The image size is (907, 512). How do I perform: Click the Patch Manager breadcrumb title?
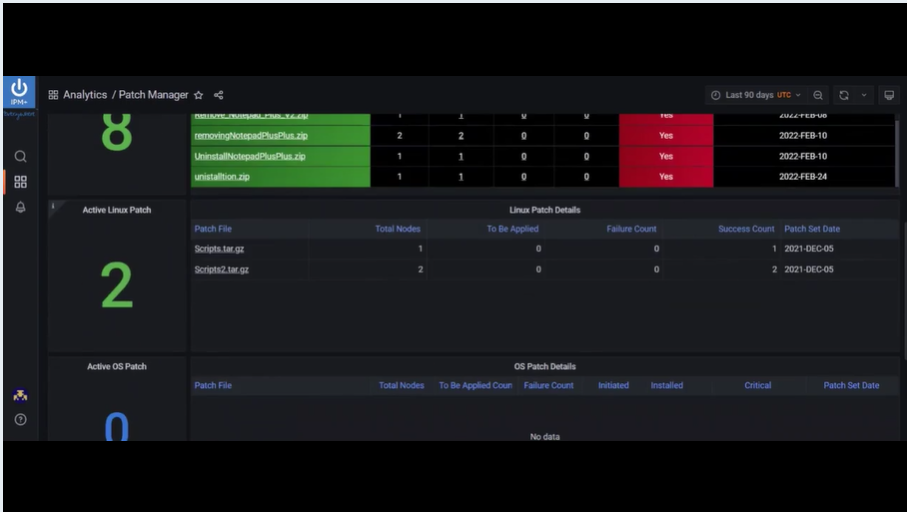153,95
